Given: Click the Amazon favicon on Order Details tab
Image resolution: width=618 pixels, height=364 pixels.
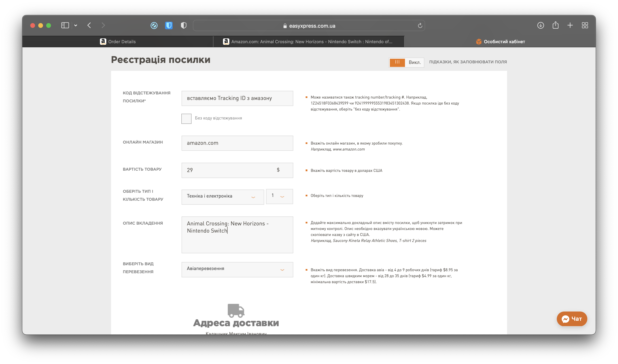Looking at the screenshot, I should pos(103,42).
